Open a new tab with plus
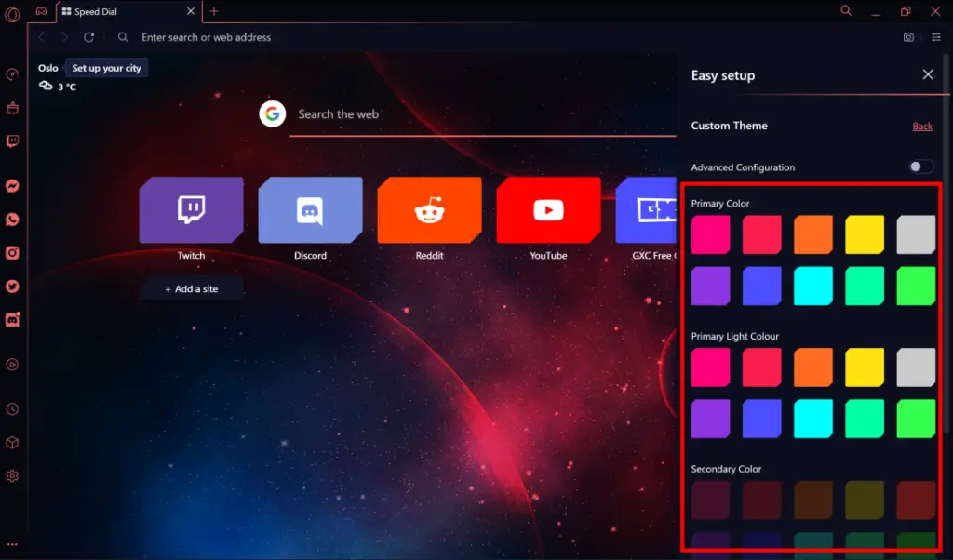This screenshot has height=560, width=953. (214, 11)
